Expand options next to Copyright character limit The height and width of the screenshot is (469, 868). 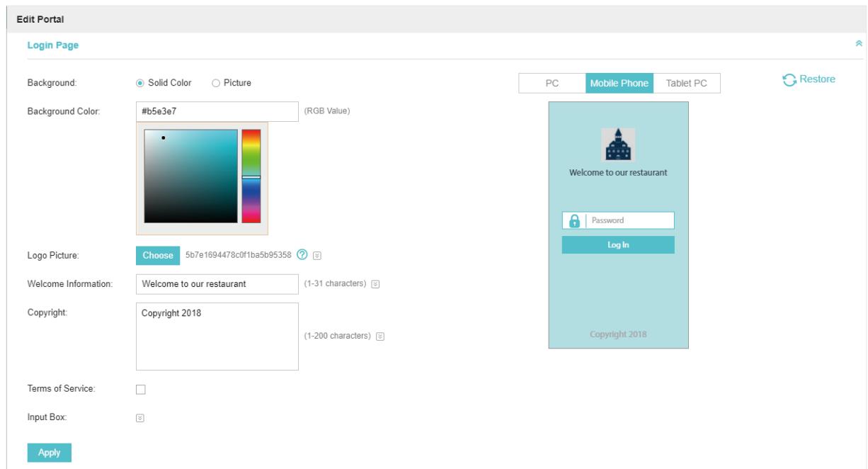click(x=380, y=337)
